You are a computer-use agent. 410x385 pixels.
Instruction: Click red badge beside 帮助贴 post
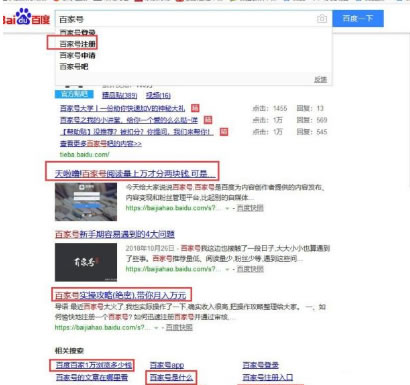click(224, 132)
